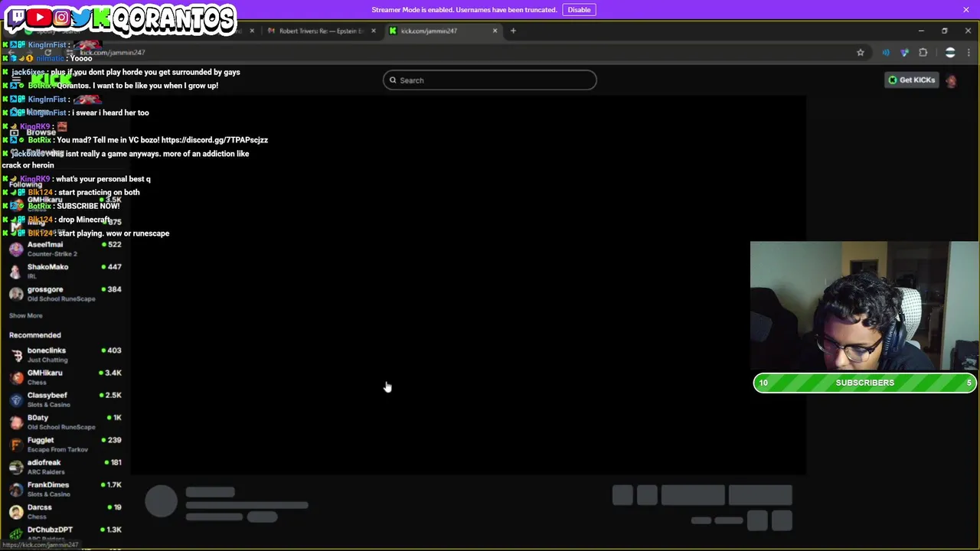Click the adiofreak avatar icon

click(x=16, y=467)
